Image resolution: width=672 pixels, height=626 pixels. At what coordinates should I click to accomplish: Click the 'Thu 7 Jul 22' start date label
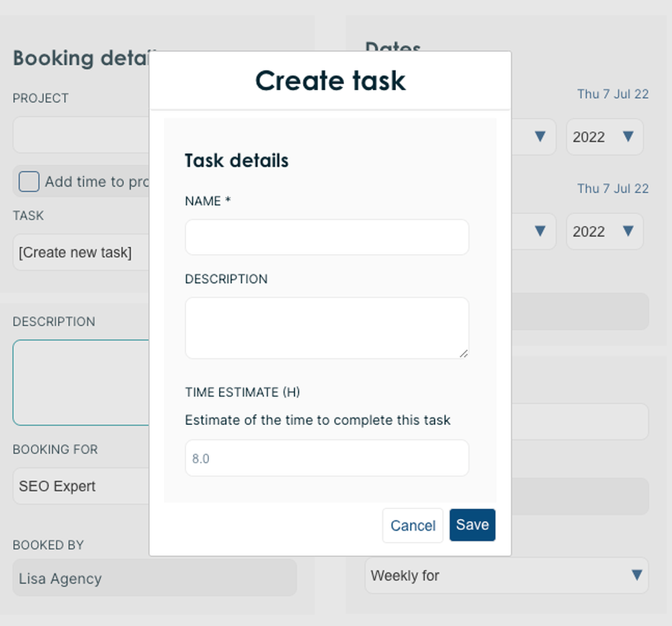click(613, 94)
